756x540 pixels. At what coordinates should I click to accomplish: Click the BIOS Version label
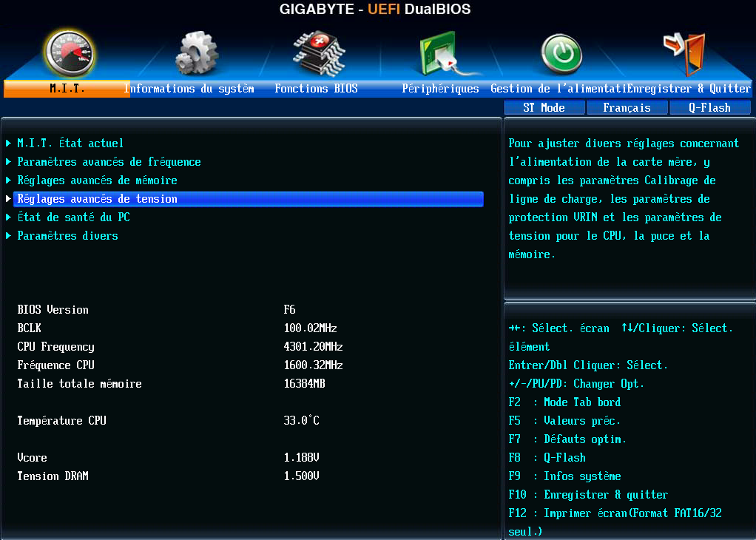[53, 309]
